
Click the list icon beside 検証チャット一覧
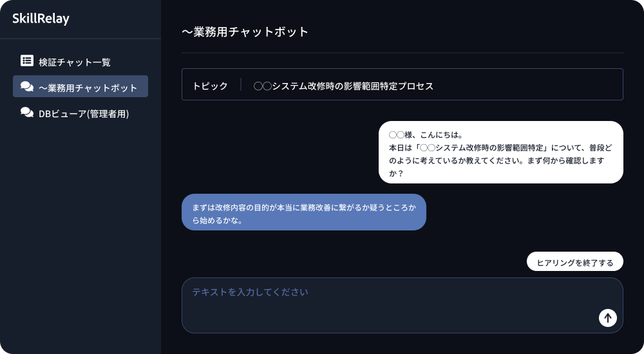(27, 61)
